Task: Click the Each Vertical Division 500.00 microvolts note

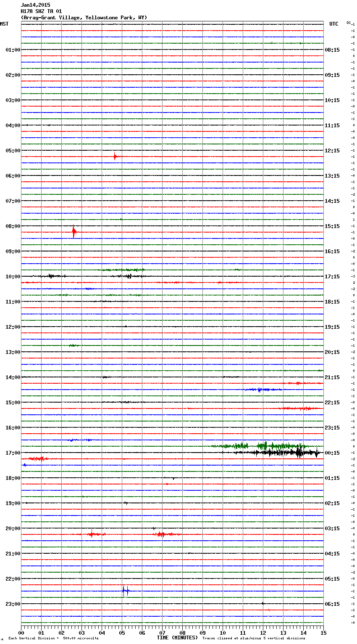Action: point(53,638)
